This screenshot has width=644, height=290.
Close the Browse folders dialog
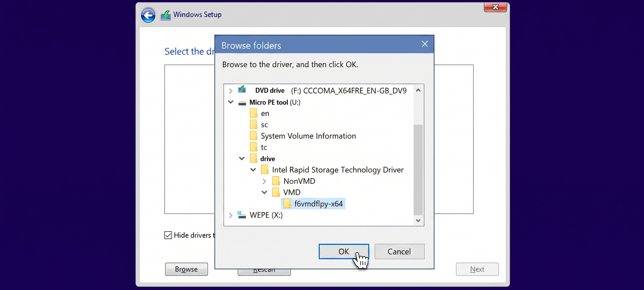point(425,44)
